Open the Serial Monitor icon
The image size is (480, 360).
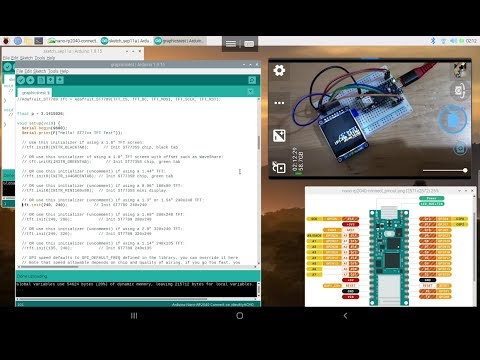click(x=252, y=80)
